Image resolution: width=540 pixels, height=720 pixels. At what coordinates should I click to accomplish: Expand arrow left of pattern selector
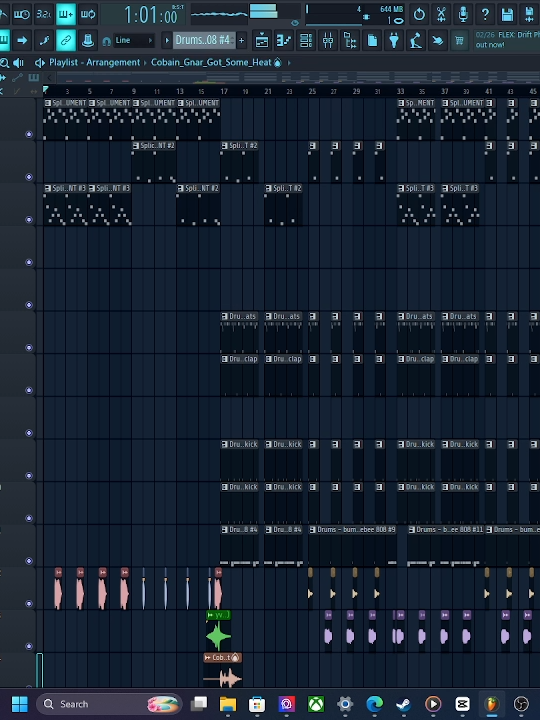(167, 40)
